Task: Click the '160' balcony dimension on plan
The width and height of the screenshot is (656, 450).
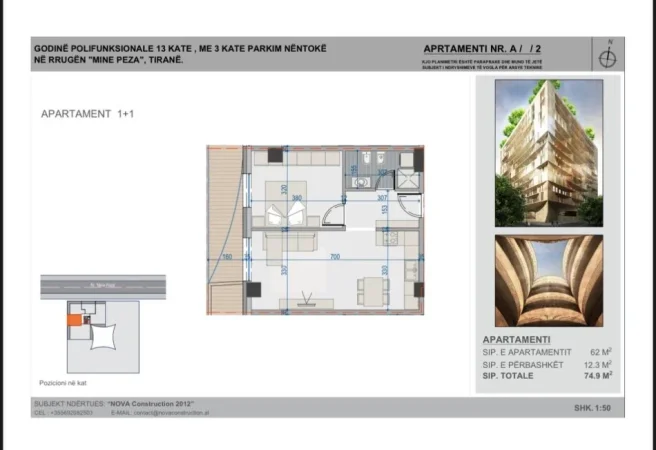Action: 227,257
